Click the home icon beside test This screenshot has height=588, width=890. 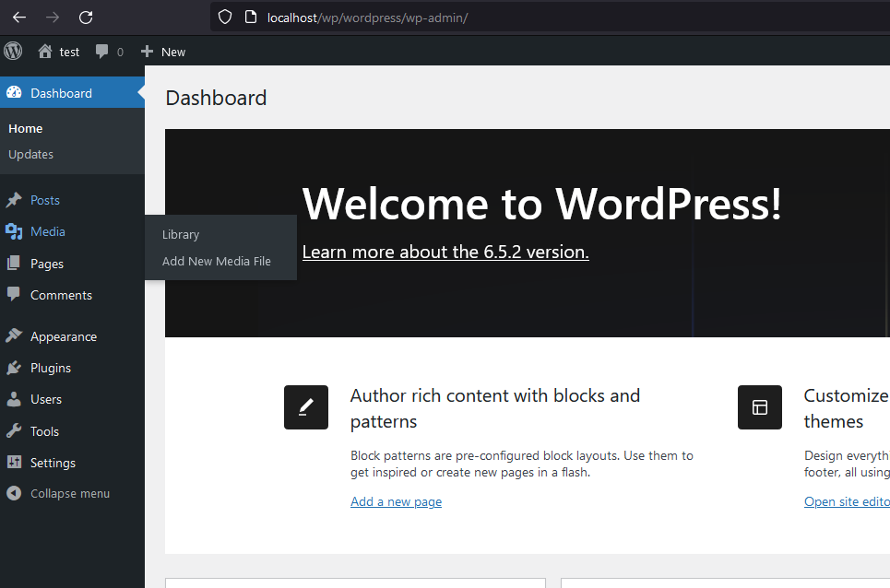point(45,52)
